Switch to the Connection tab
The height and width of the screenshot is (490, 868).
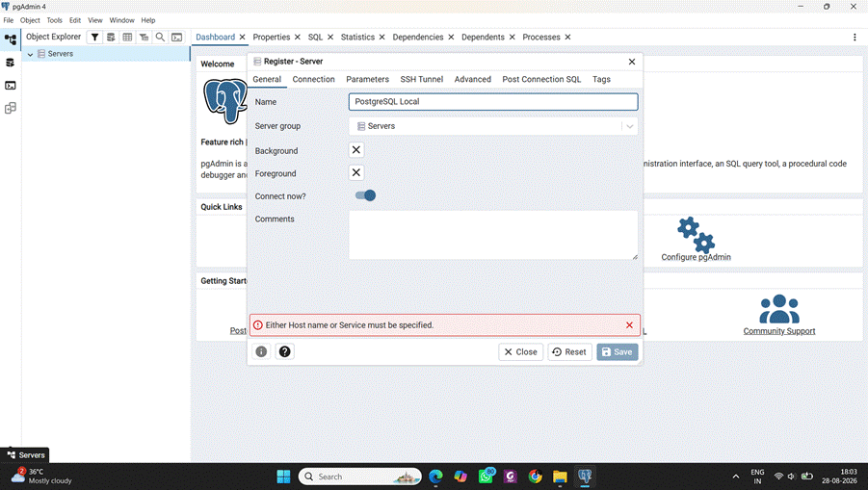(313, 79)
